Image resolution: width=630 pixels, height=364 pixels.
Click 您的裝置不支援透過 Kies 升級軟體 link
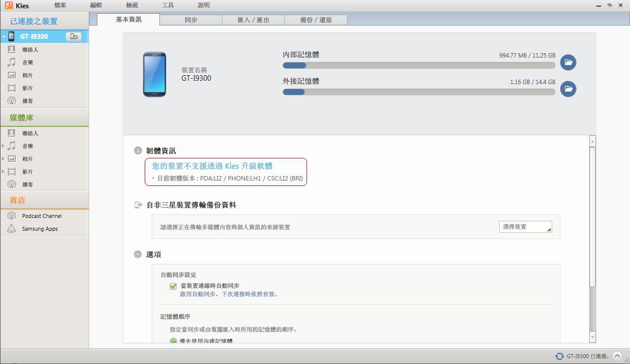coord(212,166)
